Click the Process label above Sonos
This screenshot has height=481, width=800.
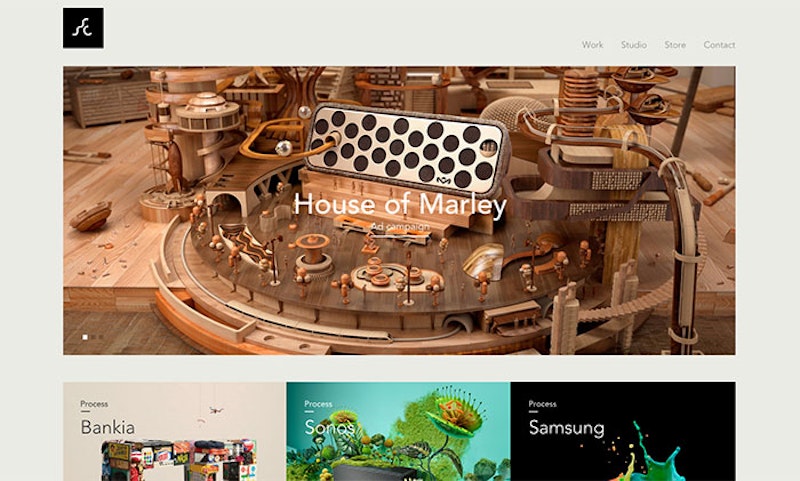pyautogui.click(x=318, y=404)
